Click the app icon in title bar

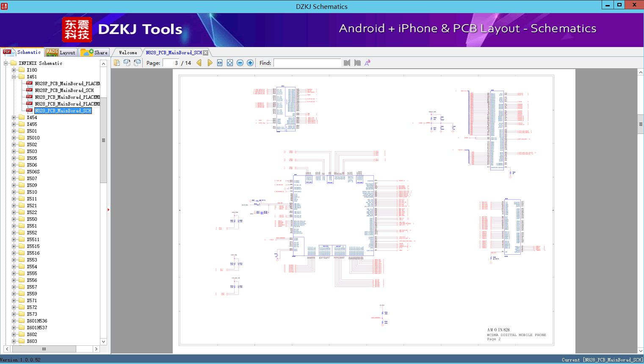pyautogui.click(x=4, y=6)
